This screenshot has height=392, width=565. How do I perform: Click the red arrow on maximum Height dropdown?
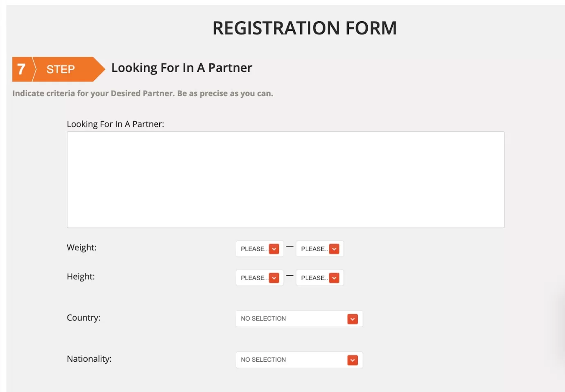click(334, 278)
